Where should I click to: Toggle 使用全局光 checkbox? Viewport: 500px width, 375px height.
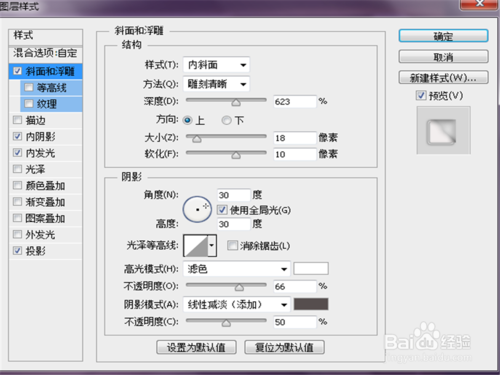(222, 210)
